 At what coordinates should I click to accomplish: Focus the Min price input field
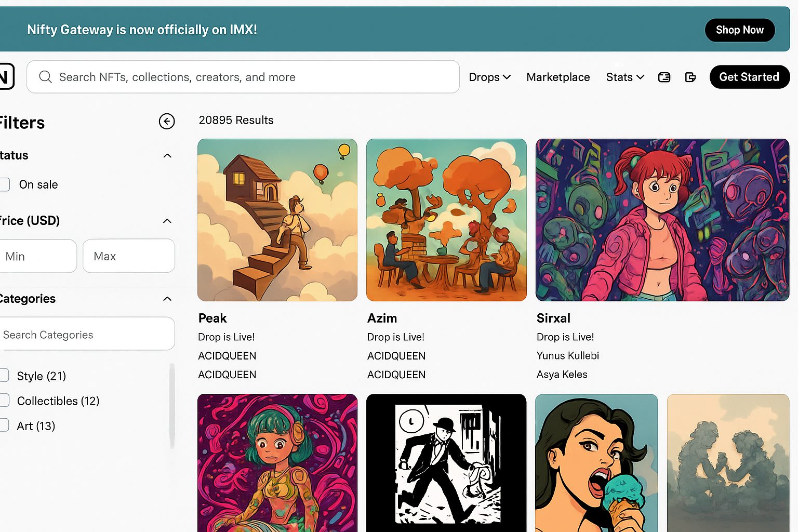coord(38,256)
